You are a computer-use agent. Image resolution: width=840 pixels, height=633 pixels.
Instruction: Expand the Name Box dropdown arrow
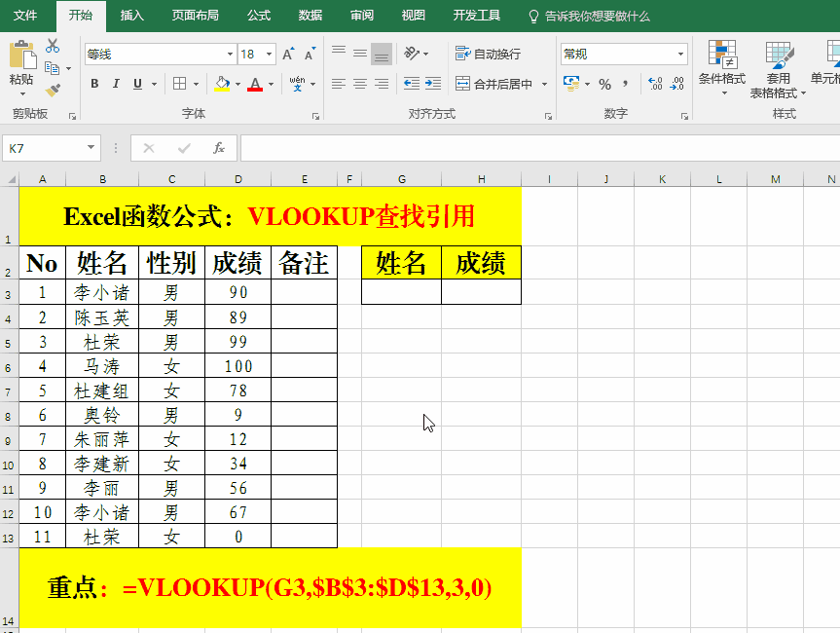click(91, 148)
